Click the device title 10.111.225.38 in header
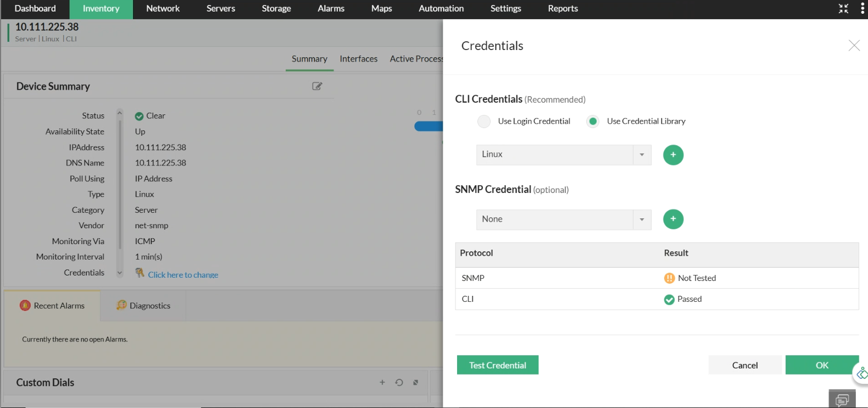The width and height of the screenshot is (868, 408). tap(47, 26)
